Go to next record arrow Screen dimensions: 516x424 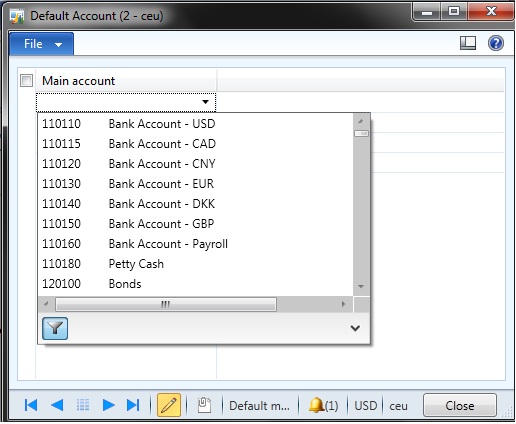coord(108,405)
